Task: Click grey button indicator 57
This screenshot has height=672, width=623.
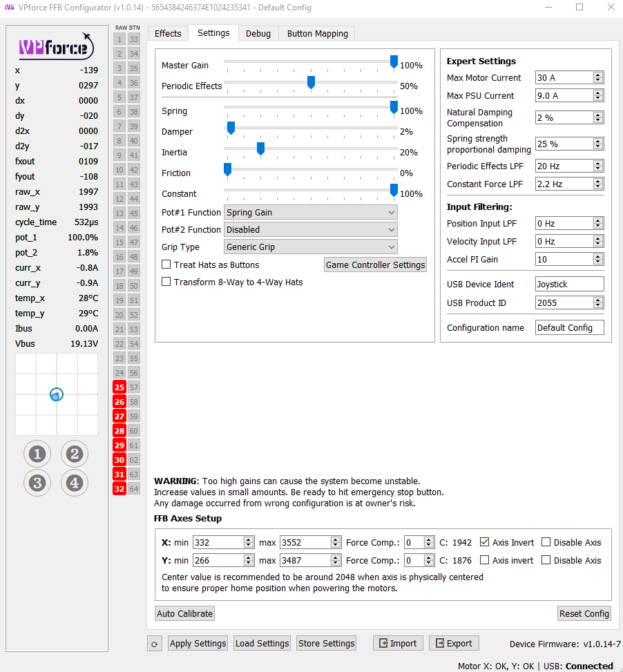Action: [x=134, y=387]
